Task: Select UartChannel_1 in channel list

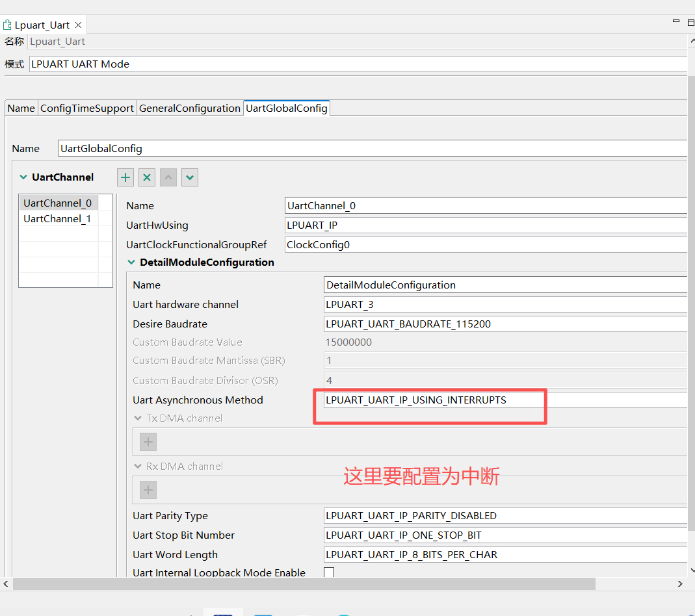Action: coord(58,219)
